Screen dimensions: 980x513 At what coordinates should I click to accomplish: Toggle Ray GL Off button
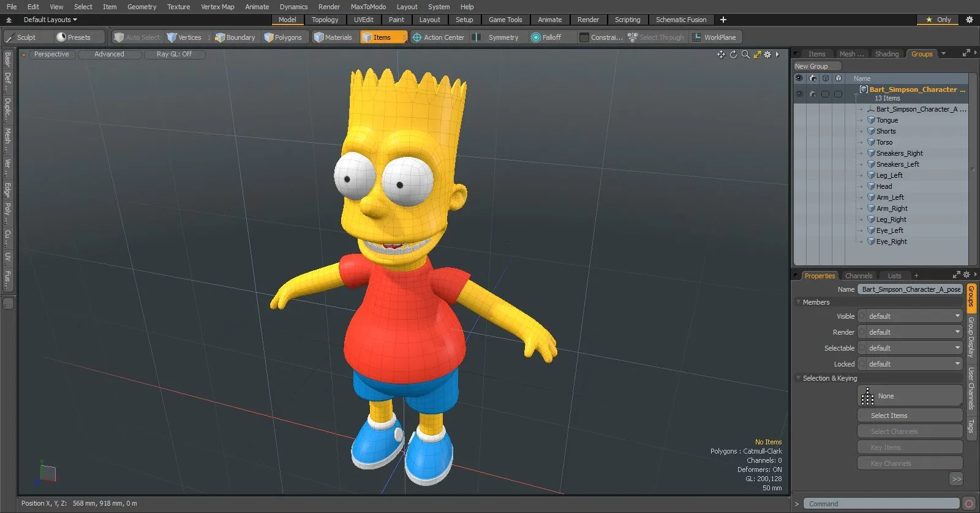pyautogui.click(x=174, y=55)
